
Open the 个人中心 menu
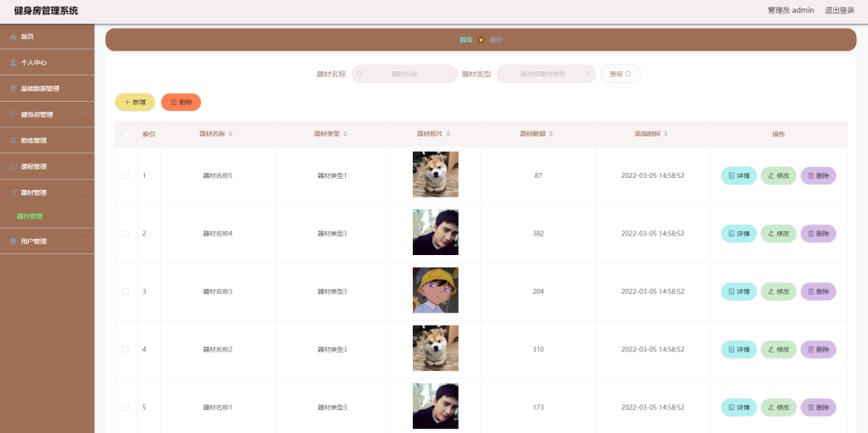click(x=47, y=63)
